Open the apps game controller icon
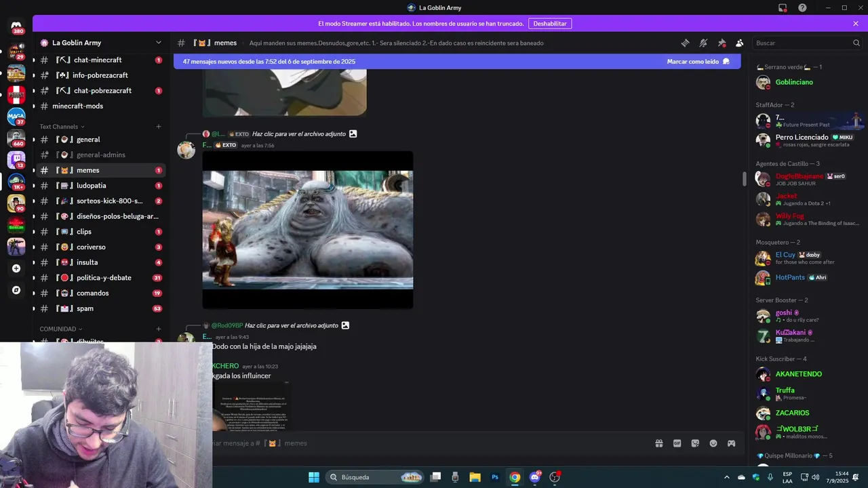The image size is (868, 488). 731,443
